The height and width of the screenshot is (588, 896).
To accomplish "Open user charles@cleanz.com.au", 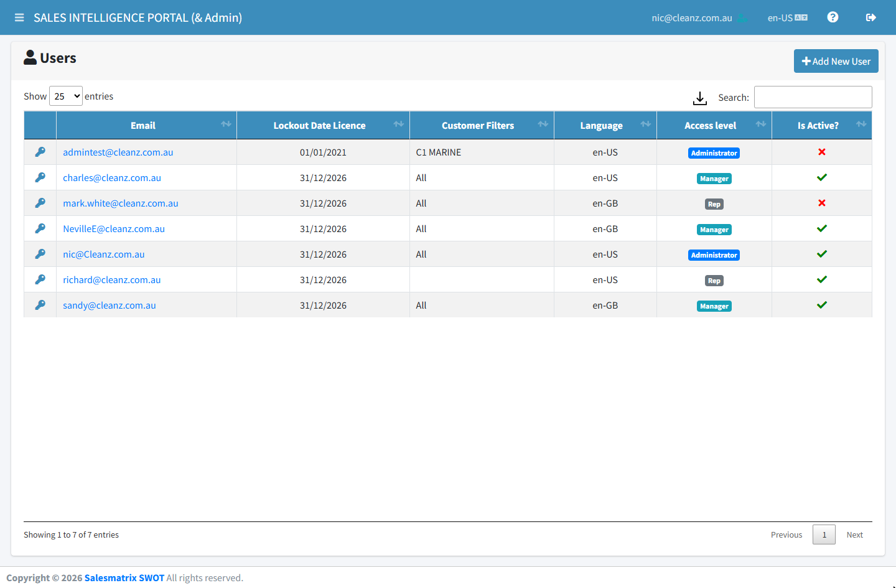I will click(x=112, y=178).
